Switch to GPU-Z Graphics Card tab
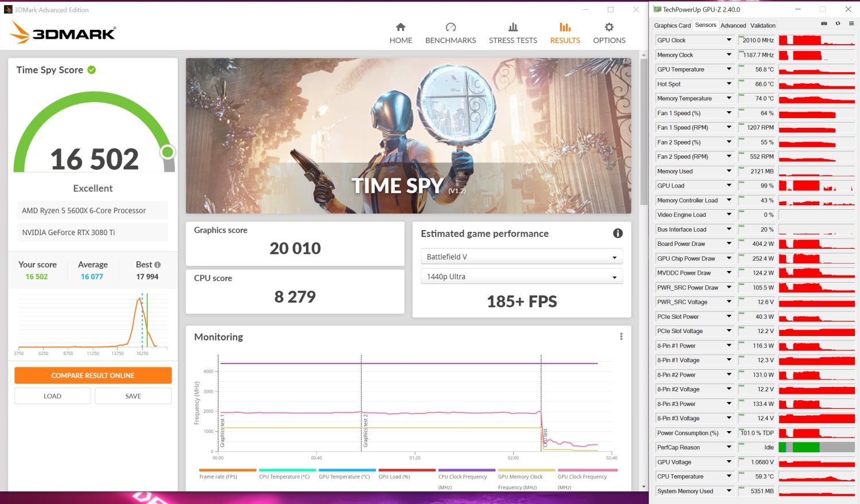 (x=672, y=26)
